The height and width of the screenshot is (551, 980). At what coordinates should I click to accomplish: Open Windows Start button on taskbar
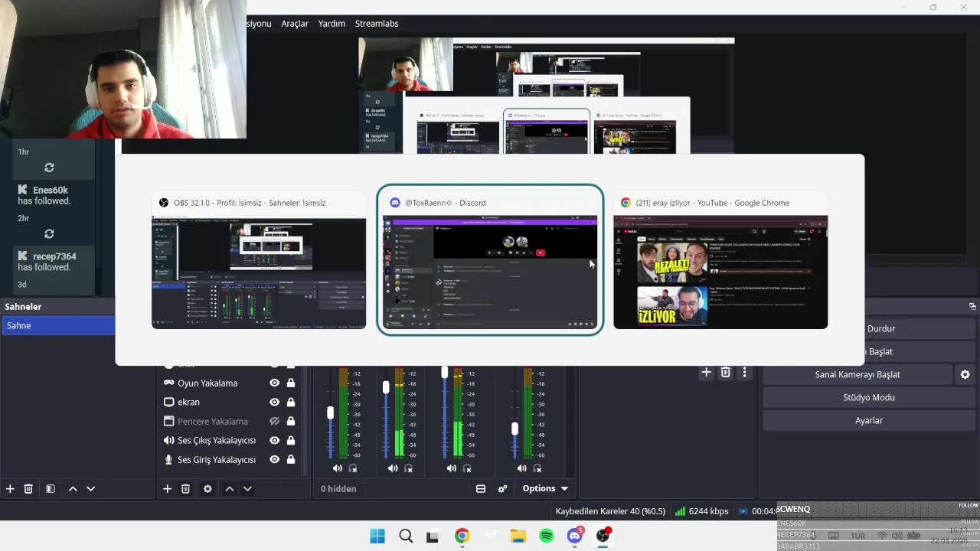(x=377, y=536)
